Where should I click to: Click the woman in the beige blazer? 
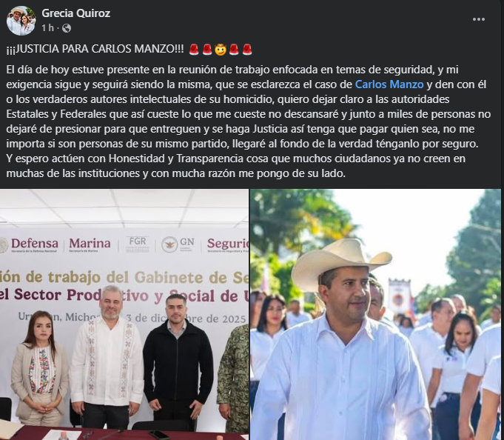pyautogui.click(x=39, y=368)
